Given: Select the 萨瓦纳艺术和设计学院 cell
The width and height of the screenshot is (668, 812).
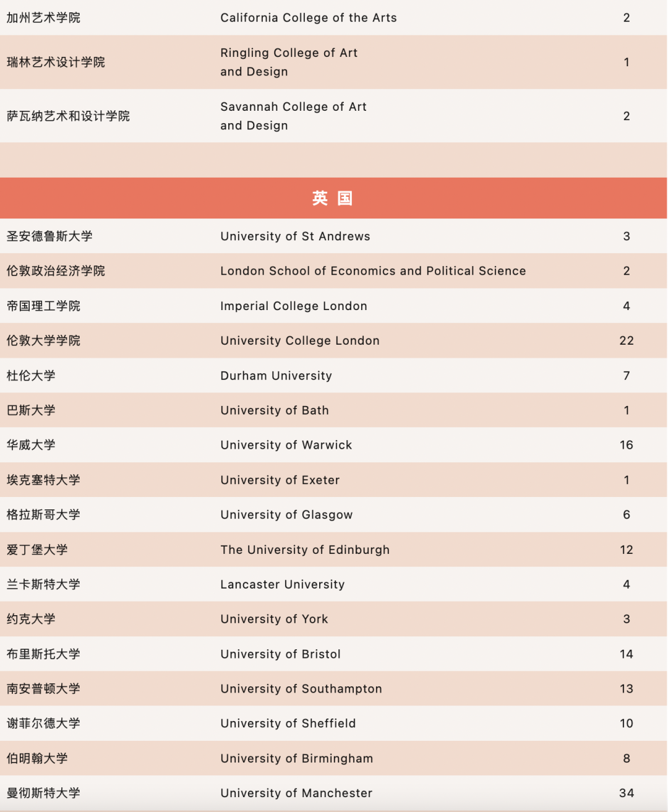Looking at the screenshot, I should click(x=68, y=116).
